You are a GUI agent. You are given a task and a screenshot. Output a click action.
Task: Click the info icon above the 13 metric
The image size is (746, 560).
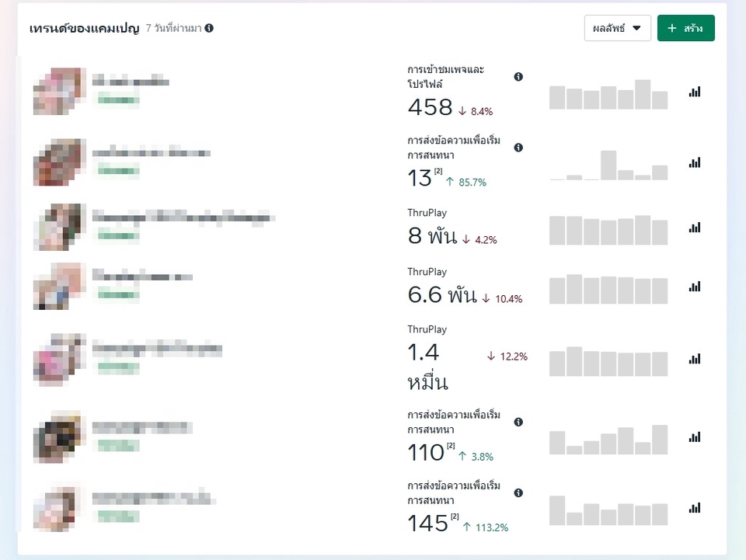(518, 146)
